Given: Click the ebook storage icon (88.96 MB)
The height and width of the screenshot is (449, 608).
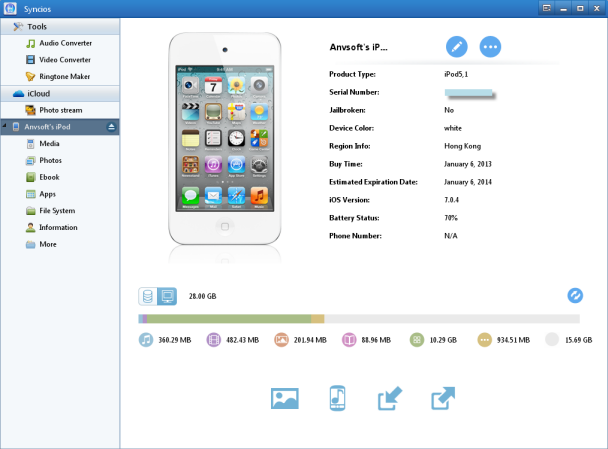Looking at the screenshot, I should (349, 340).
